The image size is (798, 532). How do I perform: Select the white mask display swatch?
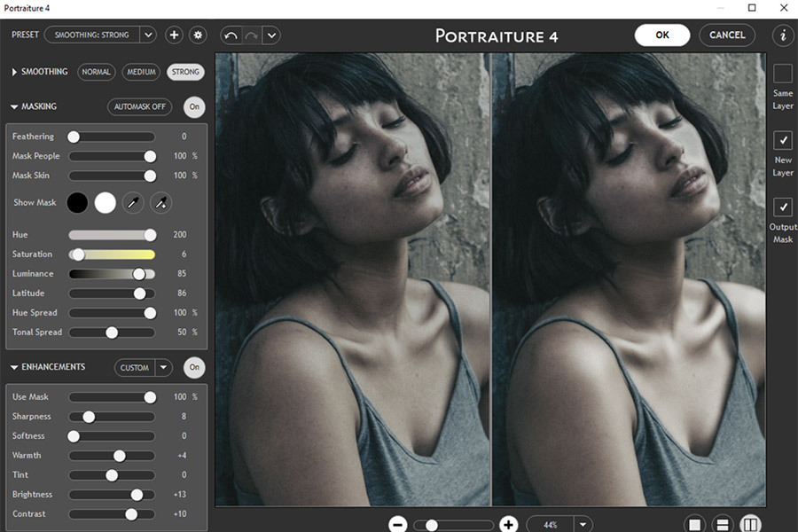106,203
